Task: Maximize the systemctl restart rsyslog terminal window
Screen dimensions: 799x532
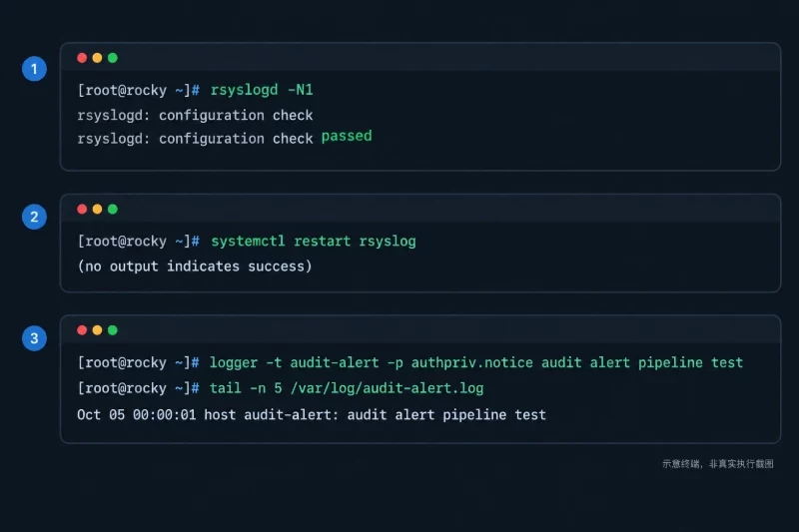Action: 113,209
